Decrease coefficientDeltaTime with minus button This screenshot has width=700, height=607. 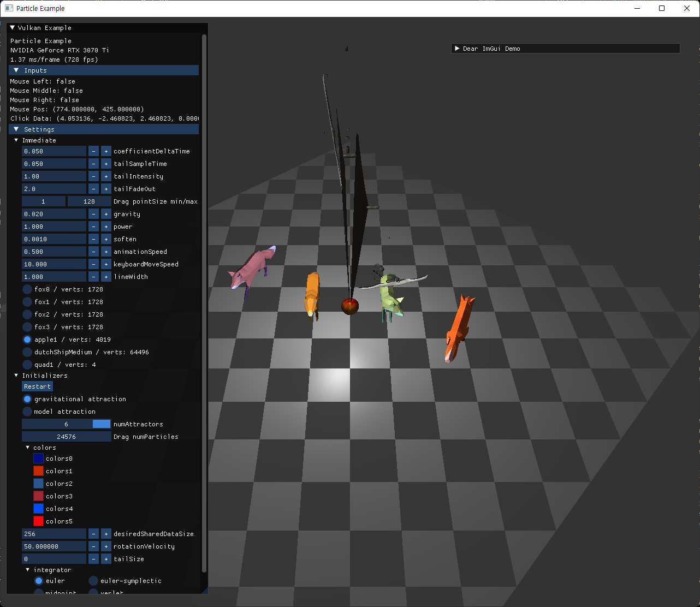point(93,151)
